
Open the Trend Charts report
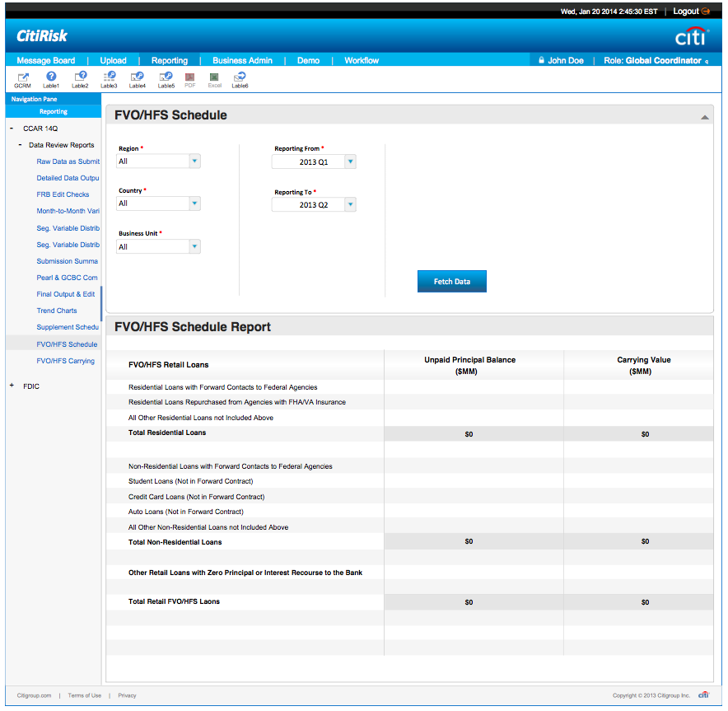[x=57, y=311]
